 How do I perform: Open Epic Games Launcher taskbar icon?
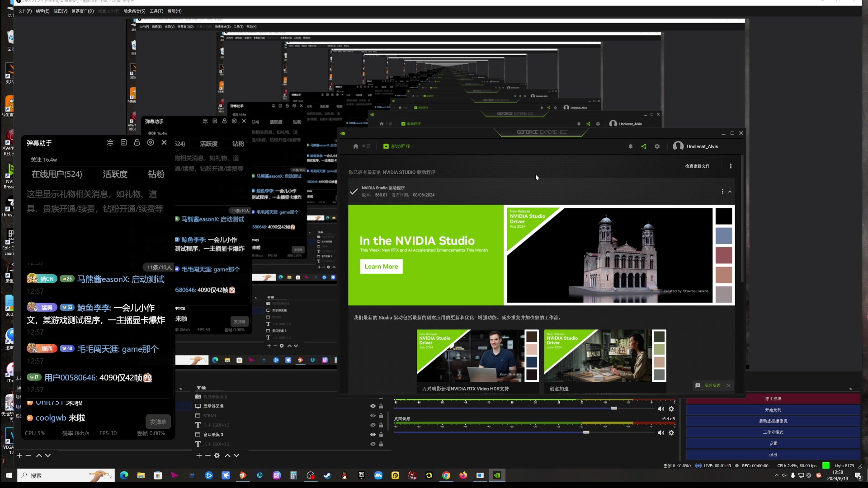[x=361, y=475]
